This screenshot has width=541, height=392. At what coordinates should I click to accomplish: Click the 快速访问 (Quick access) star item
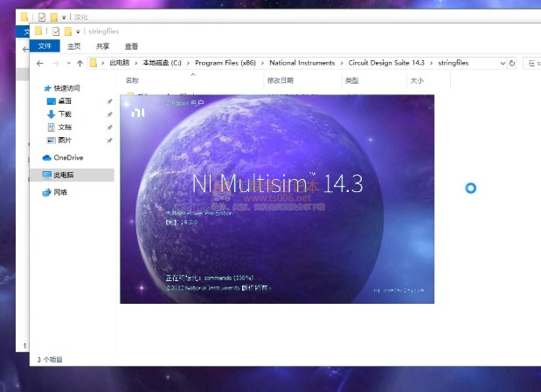66,88
